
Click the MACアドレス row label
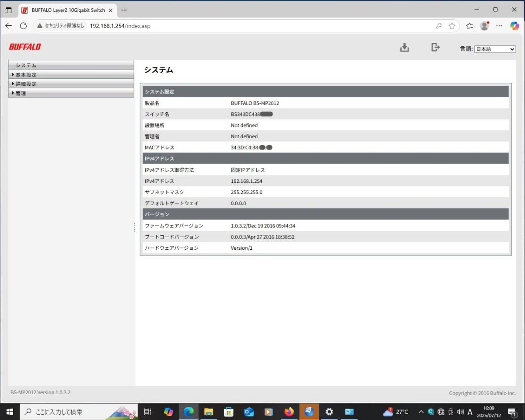160,147
